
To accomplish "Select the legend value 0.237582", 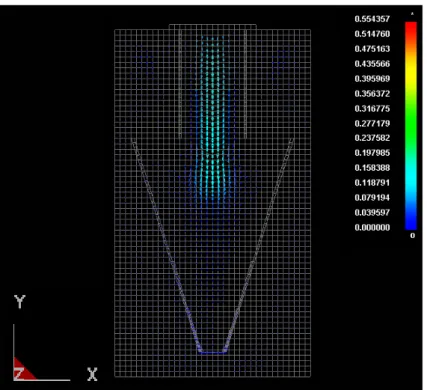I will click(x=372, y=138).
